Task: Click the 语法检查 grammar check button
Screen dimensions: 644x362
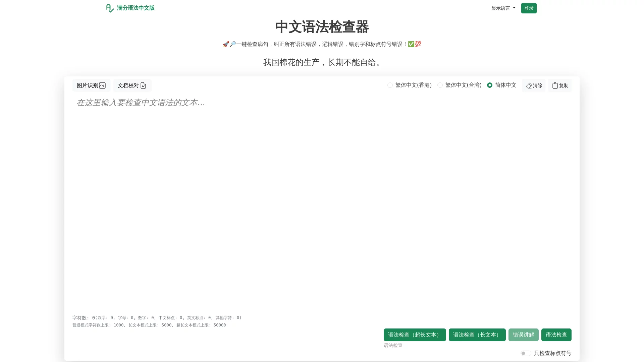Action: [556, 335]
